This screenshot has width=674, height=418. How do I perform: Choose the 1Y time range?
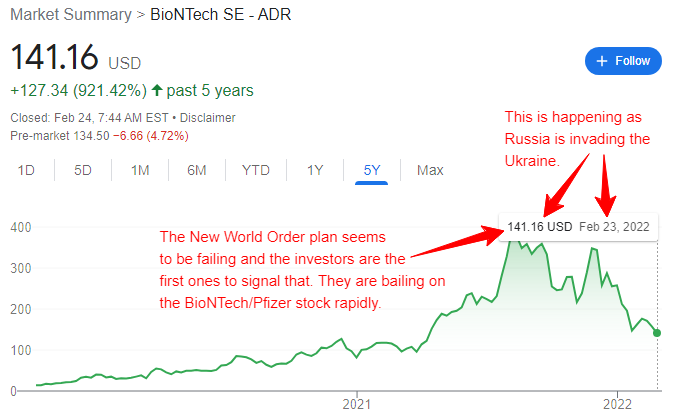pyautogui.click(x=315, y=170)
